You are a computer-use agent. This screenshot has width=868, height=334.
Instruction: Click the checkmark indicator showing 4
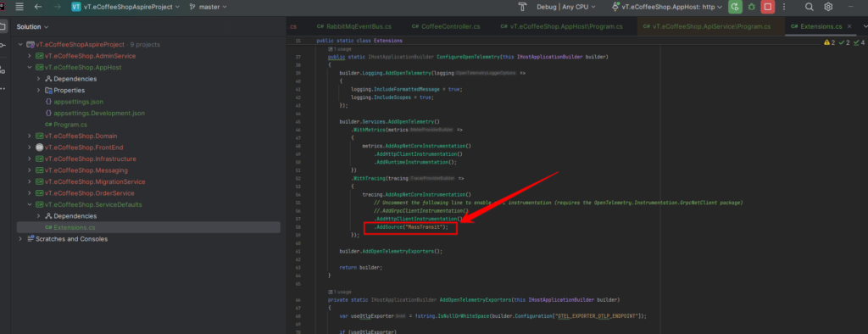(x=859, y=42)
